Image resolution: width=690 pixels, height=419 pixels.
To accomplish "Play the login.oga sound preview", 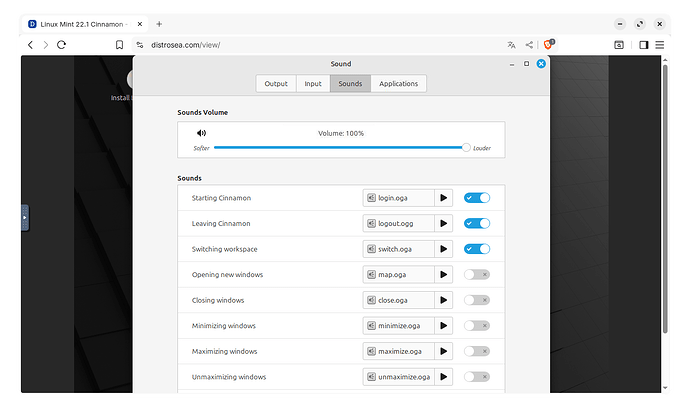I will [444, 198].
